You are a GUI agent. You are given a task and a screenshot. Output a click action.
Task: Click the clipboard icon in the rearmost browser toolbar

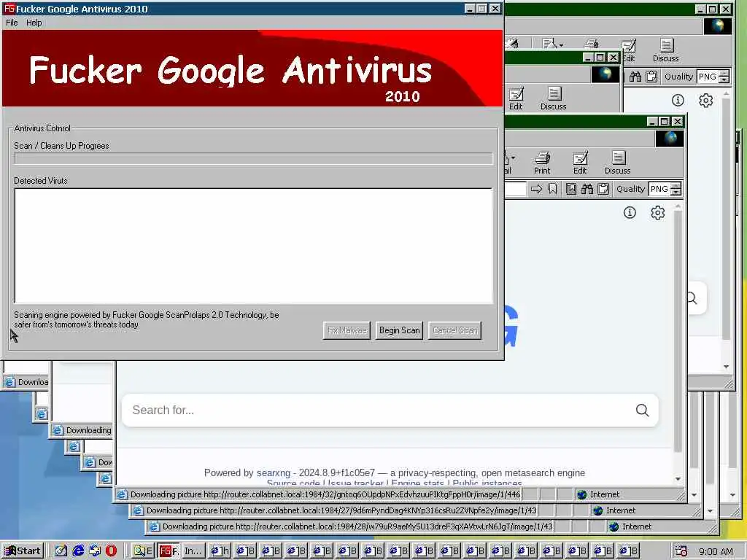click(651, 77)
